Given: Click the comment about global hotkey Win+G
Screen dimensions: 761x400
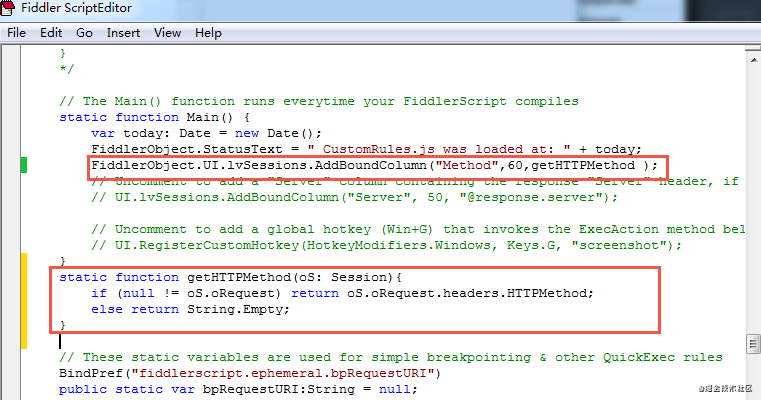Looking at the screenshot, I should [418, 230].
